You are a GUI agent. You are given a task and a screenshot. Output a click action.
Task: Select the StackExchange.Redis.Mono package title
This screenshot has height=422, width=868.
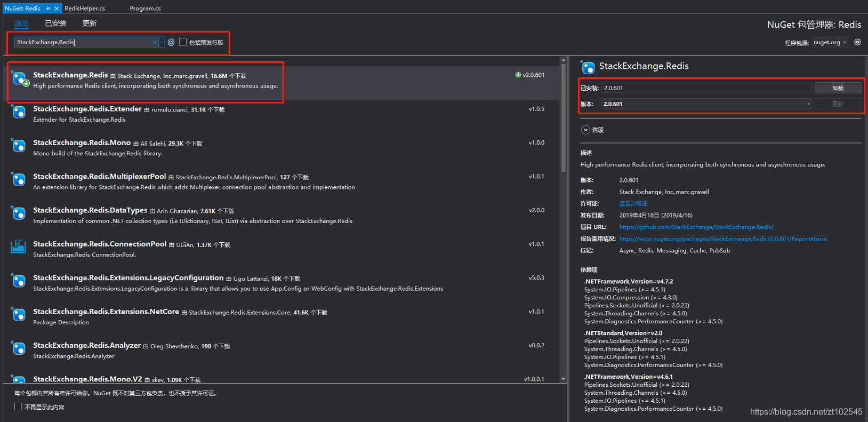click(82, 142)
